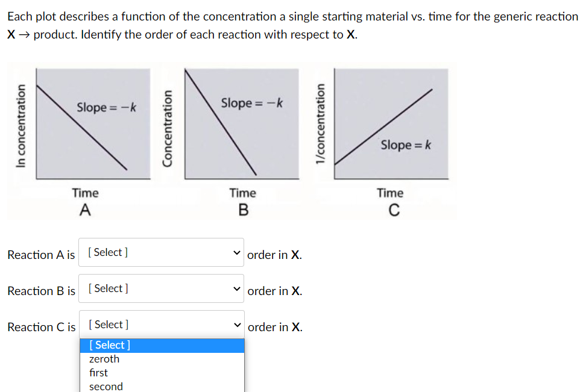586x392 pixels.
Task: Click the "order in X" text beside Reaction A
Action: click(274, 255)
